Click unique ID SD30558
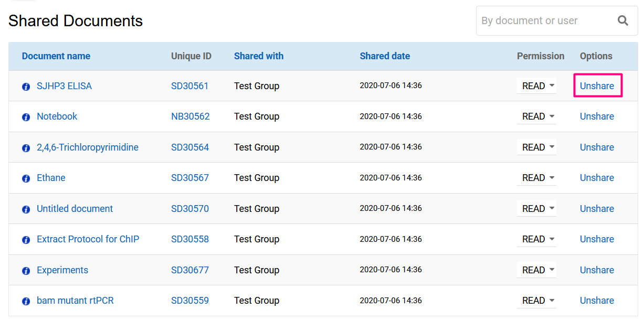The image size is (644, 320). (190, 239)
